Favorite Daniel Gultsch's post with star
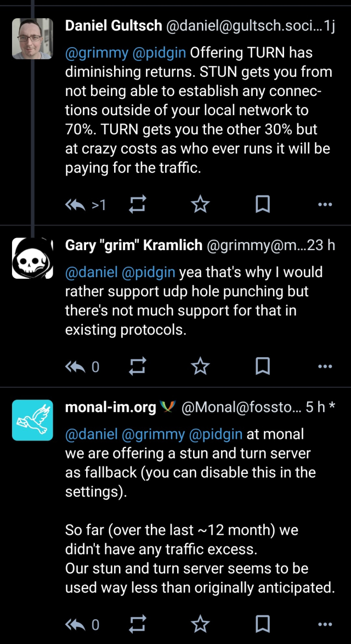 tap(200, 205)
